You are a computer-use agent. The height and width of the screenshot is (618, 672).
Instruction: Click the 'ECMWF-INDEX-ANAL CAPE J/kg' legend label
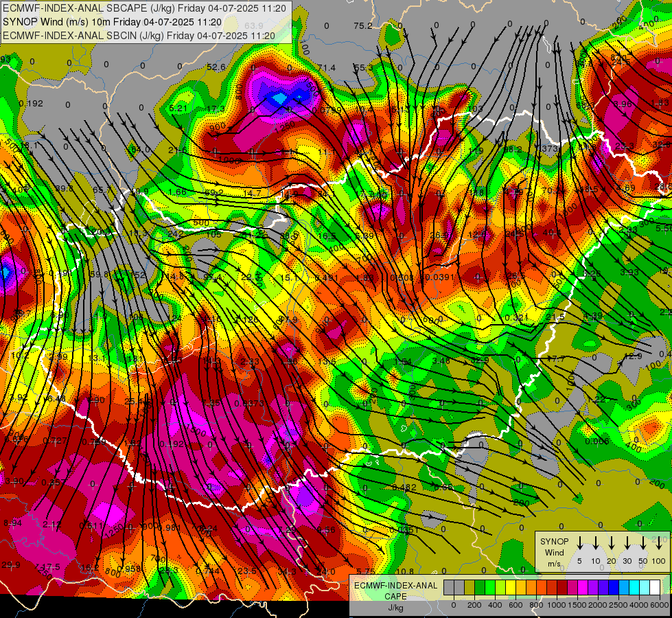tap(395, 597)
